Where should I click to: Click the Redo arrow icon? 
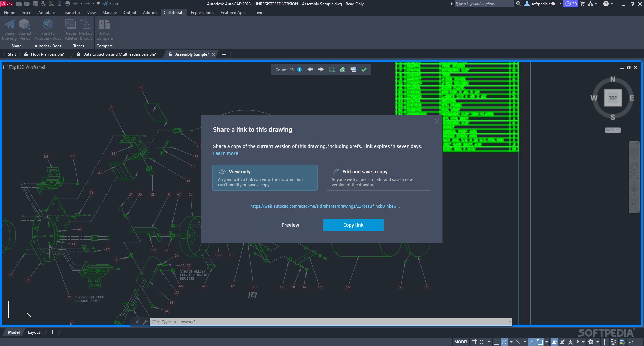coord(87,4)
